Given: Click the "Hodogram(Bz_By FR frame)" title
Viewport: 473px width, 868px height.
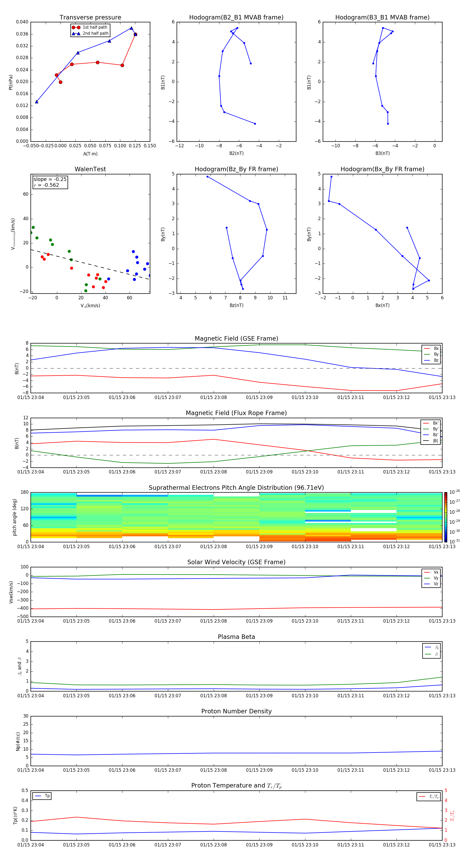Looking at the screenshot, I should (x=236, y=169).
